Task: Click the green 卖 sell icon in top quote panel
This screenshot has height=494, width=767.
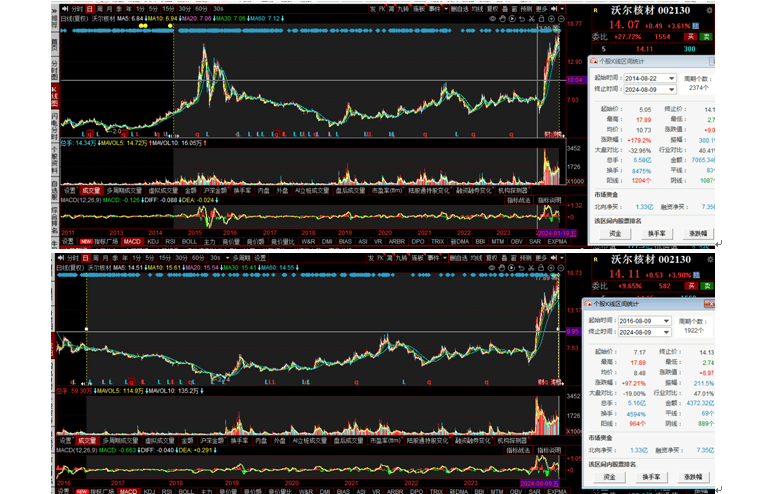Action: click(706, 37)
